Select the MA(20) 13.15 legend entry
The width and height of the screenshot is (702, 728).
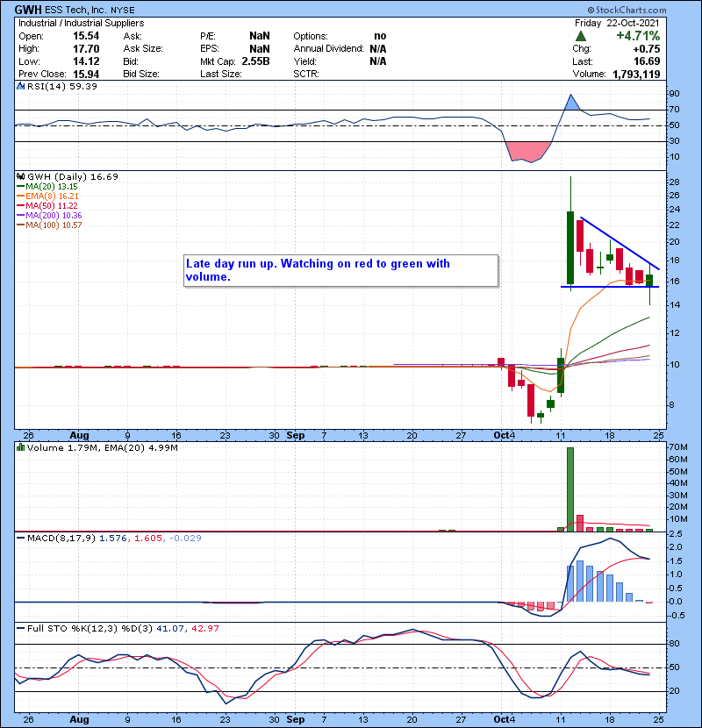click(47, 187)
